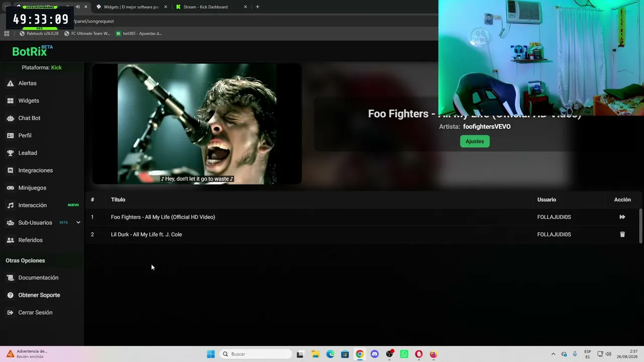Select the Chat Bot robot icon

click(x=10, y=118)
